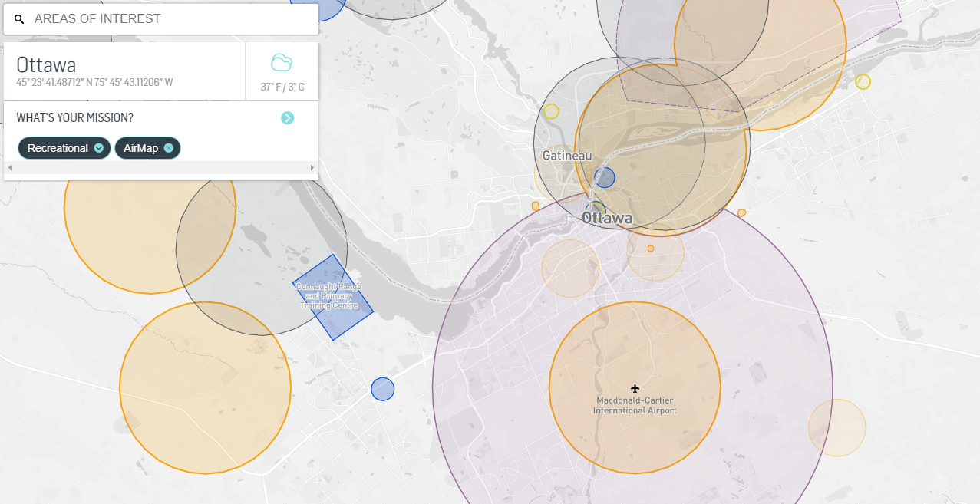Viewport: 980px width, 504px height.
Task: Click the left arrow of the panel scrollbar
Action: pos(8,167)
